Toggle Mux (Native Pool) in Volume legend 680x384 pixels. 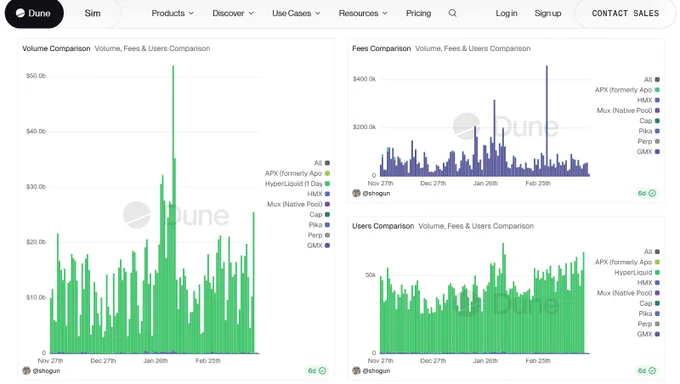click(x=299, y=204)
